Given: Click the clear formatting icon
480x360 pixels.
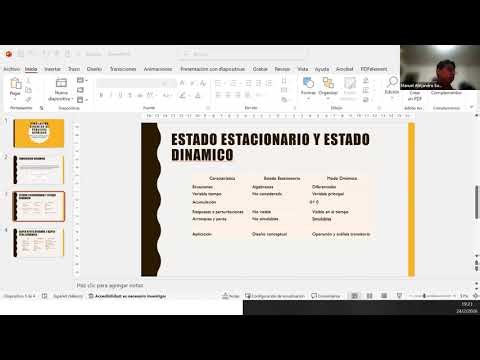Looking at the screenshot, I should point(203,83).
